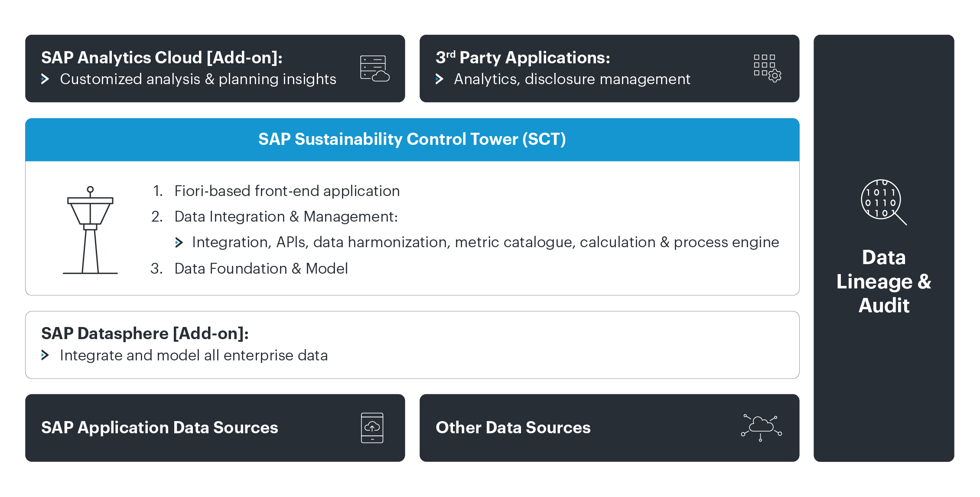Image resolution: width=980 pixels, height=497 pixels.
Task: Click the app grid gear icon
Action: (x=767, y=68)
